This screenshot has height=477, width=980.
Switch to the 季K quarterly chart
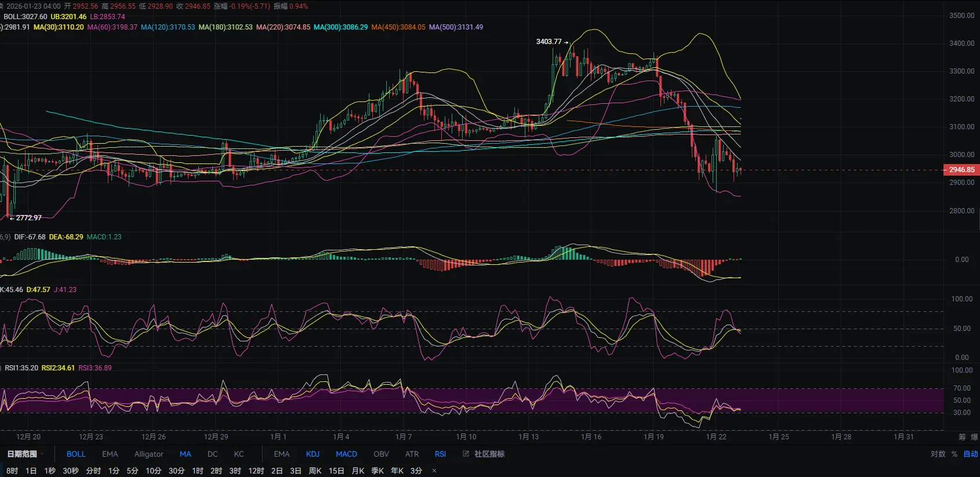(x=378, y=471)
